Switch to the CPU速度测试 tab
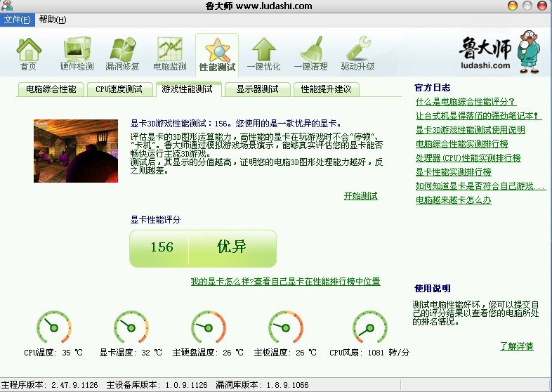 pos(119,89)
